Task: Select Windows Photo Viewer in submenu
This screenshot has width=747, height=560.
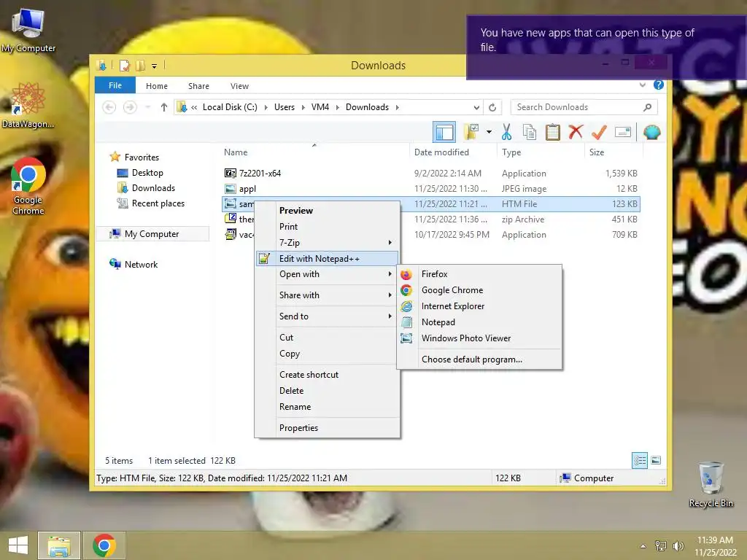Action: pos(479,338)
